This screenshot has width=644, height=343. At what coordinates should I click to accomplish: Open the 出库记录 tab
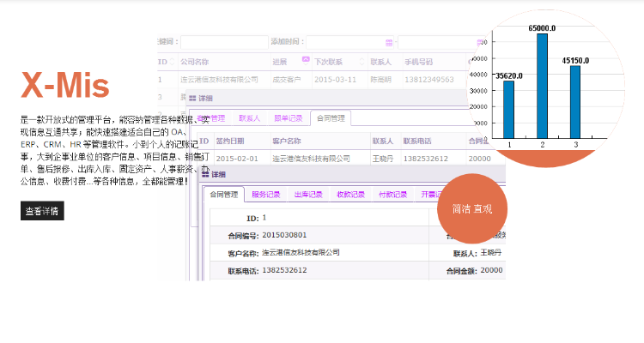pyautogui.click(x=308, y=195)
